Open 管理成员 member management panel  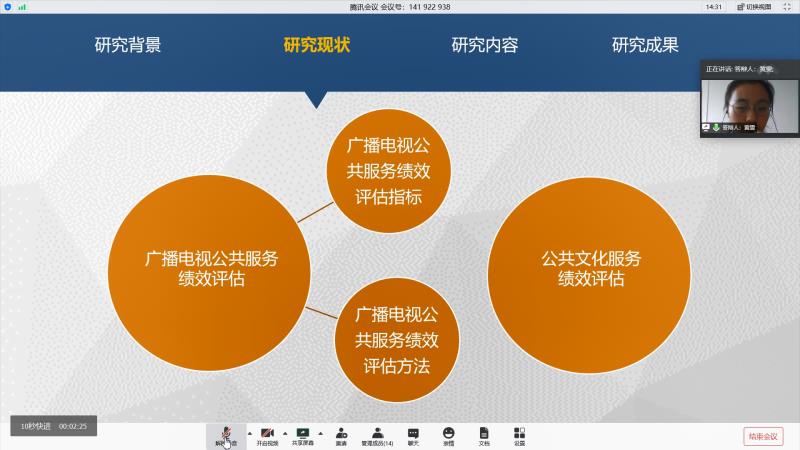tap(377, 434)
